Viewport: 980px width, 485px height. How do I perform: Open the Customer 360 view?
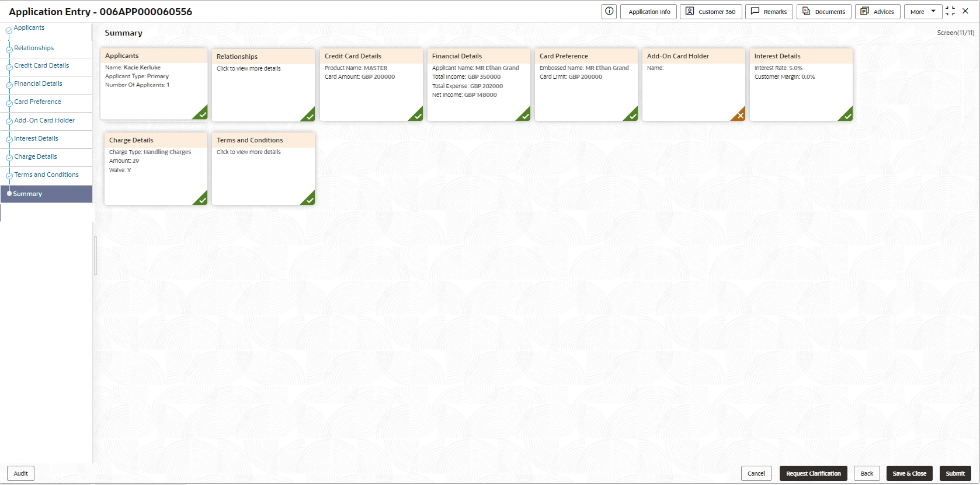[x=711, y=12]
